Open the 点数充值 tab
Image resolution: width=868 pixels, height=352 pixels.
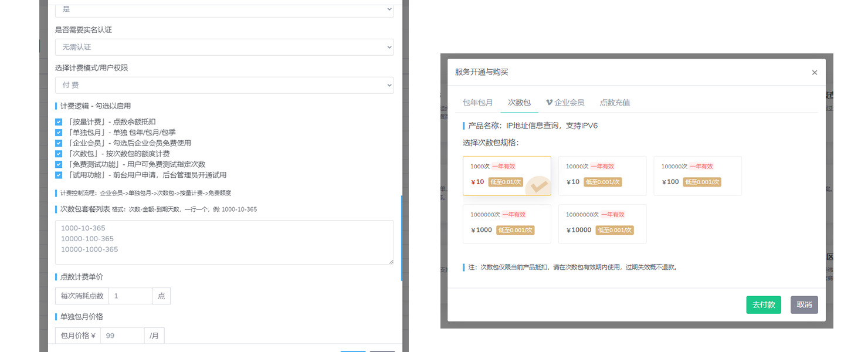(615, 102)
